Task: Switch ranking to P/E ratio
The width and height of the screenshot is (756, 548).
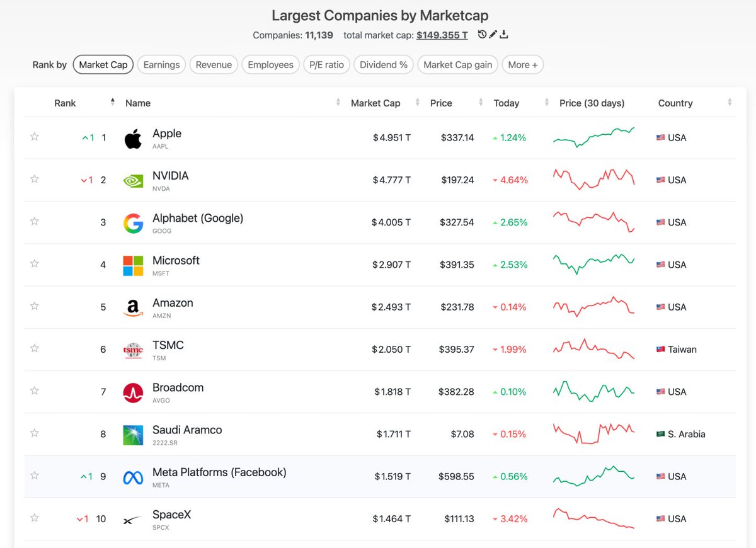Action: [326, 65]
